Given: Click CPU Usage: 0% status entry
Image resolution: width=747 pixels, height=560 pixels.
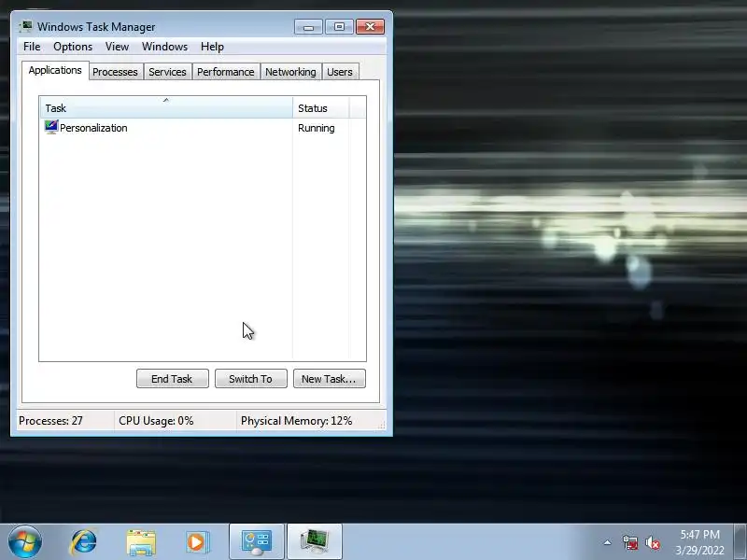Looking at the screenshot, I should click(x=156, y=421).
